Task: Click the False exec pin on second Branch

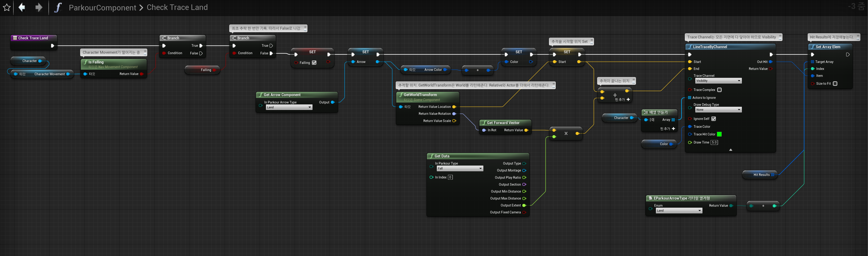Action: [271, 53]
